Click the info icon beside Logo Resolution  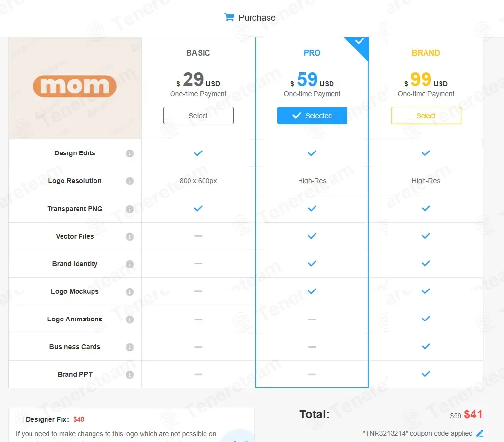130,181
